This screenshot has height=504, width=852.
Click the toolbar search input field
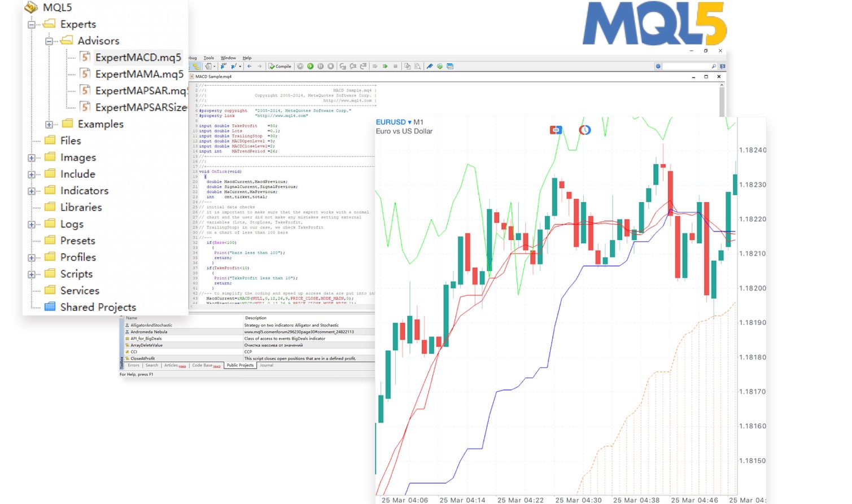(686, 67)
